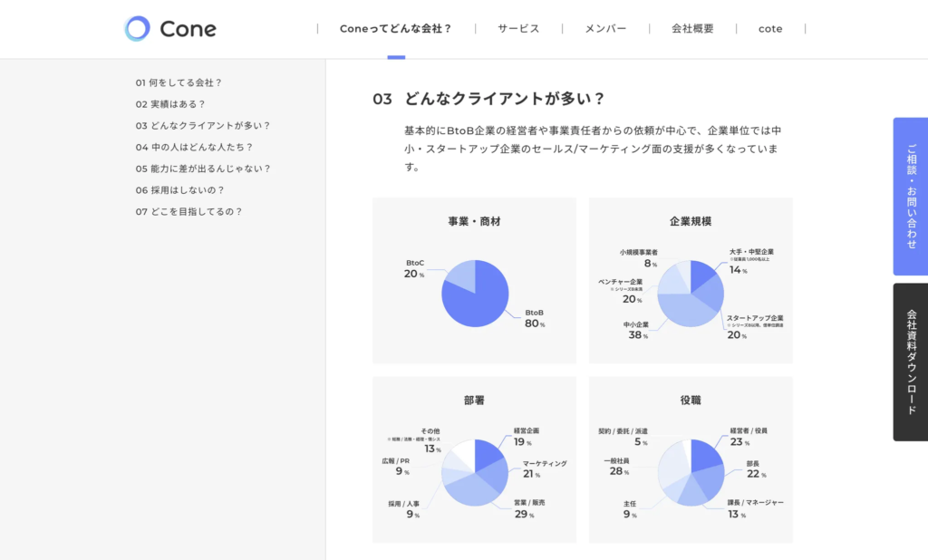This screenshot has height=560, width=928.
Task: Click the 部署 pie chart
Action: click(475, 472)
